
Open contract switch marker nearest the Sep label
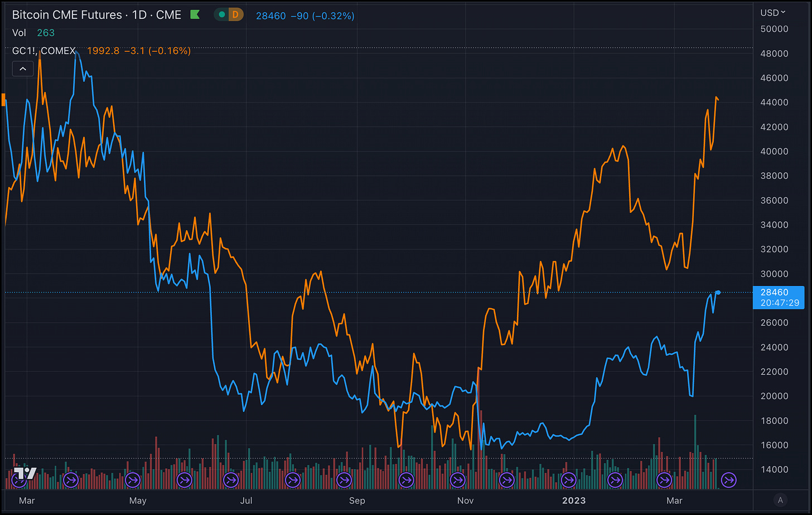click(x=344, y=479)
